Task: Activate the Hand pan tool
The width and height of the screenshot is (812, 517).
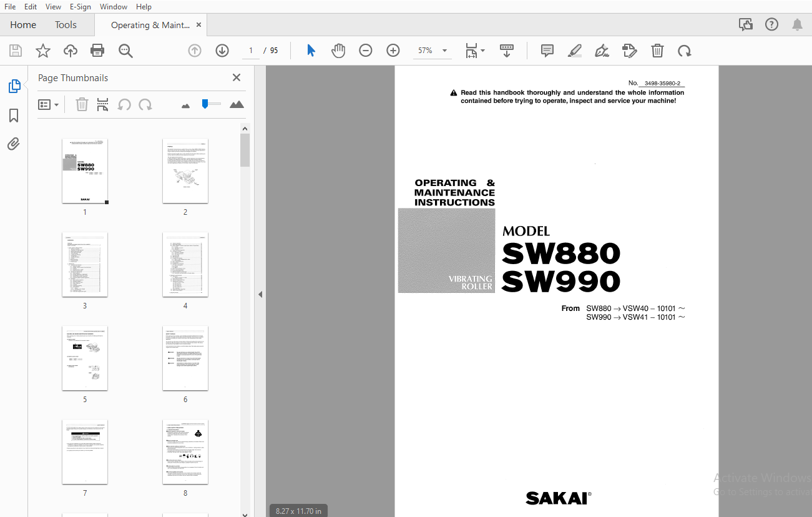Action: click(x=338, y=51)
